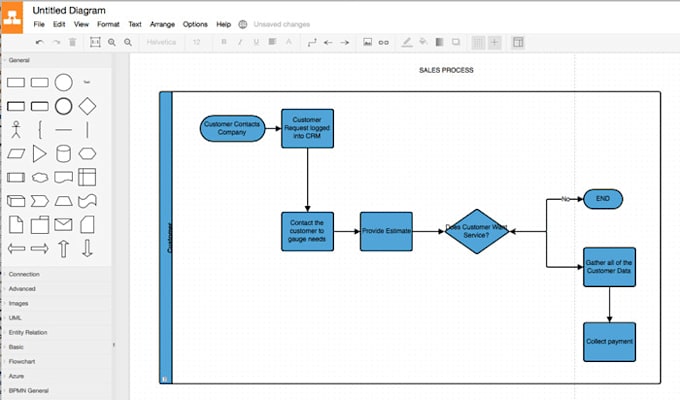Expand the Images shapes section

56,303
